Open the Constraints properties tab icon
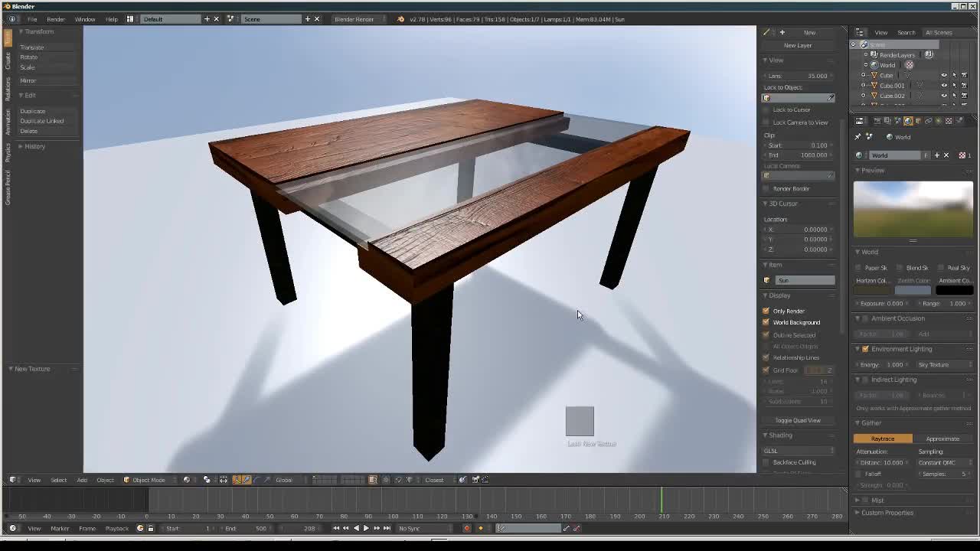The height and width of the screenshot is (551, 980). pos(929,121)
